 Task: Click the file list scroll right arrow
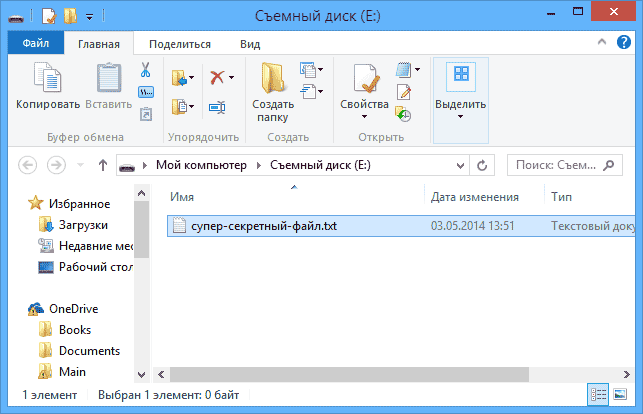627,375
